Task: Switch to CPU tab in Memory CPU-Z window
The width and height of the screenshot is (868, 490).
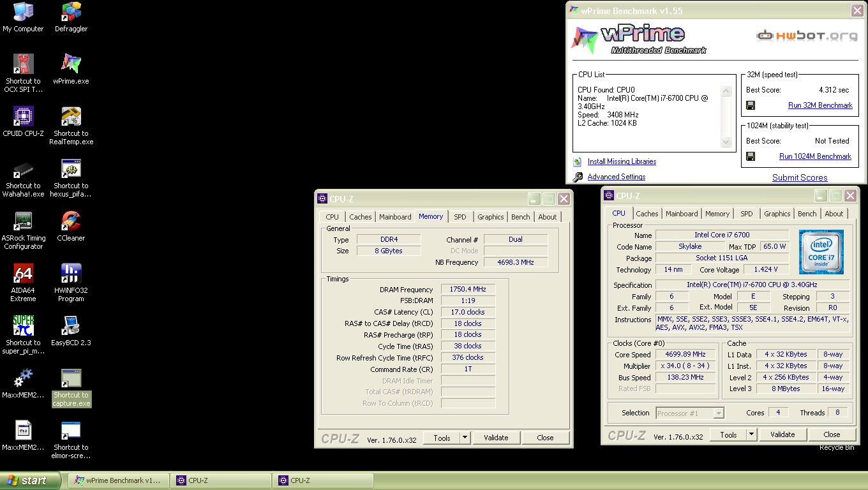Action: 332,217
